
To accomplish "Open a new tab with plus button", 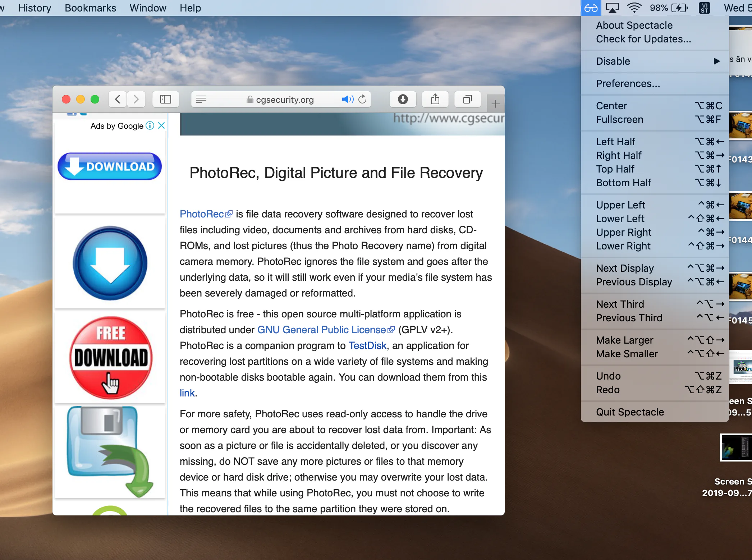I will click(x=496, y=104).
